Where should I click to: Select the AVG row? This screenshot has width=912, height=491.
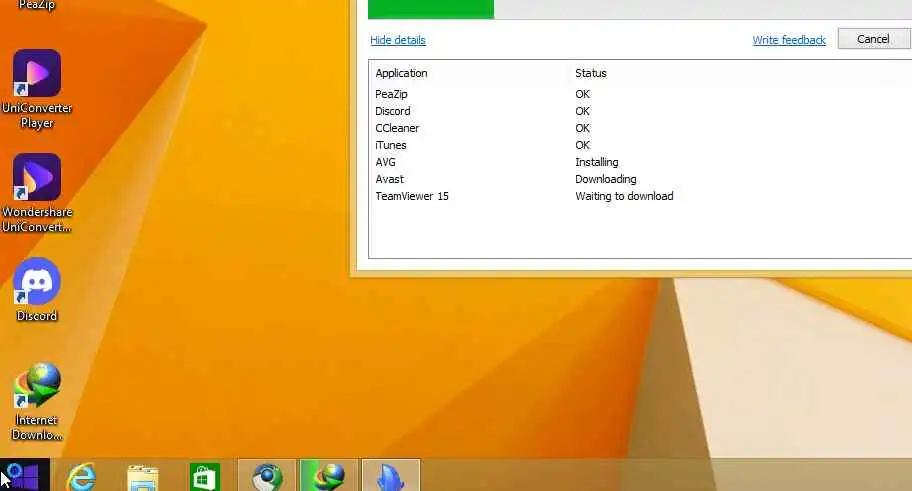(x=640, y=162)
